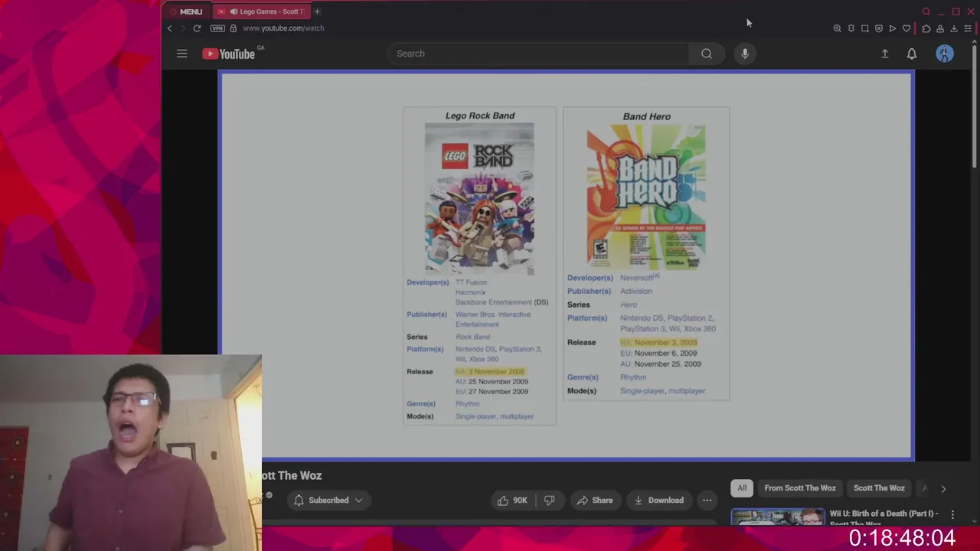The width and height of the screenshot is (980, 551).
Task: Open the browser profile account icon
Action: 940,28
